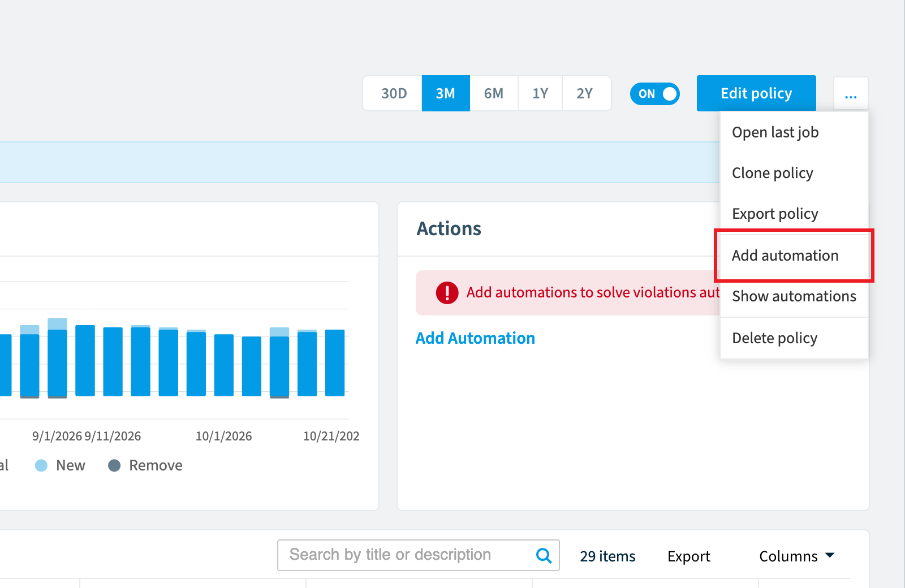Click the 10/1/2026 axis date label

pos(224,436)
